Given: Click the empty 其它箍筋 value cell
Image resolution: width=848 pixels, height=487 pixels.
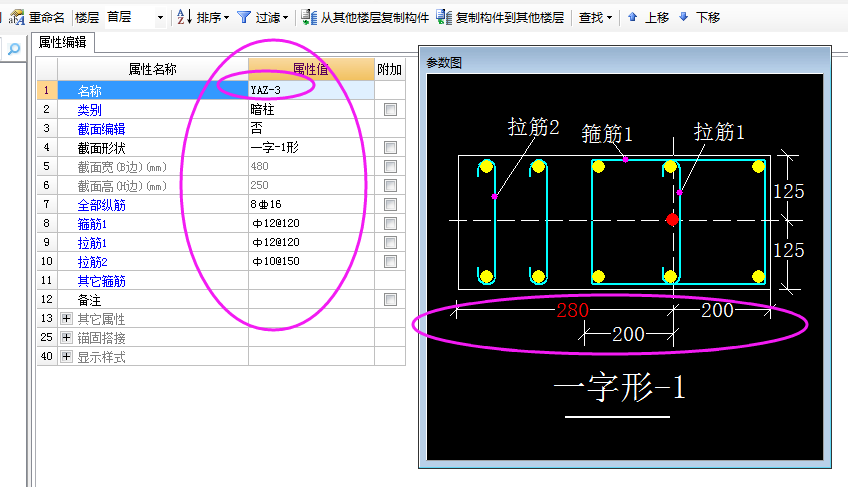Looking at the screenshot, I should tap(311, 280).
